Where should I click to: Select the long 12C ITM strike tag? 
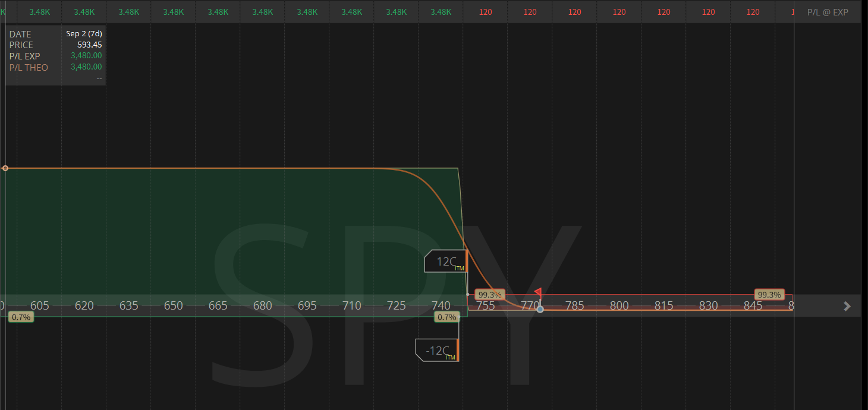tap(446, 261)
